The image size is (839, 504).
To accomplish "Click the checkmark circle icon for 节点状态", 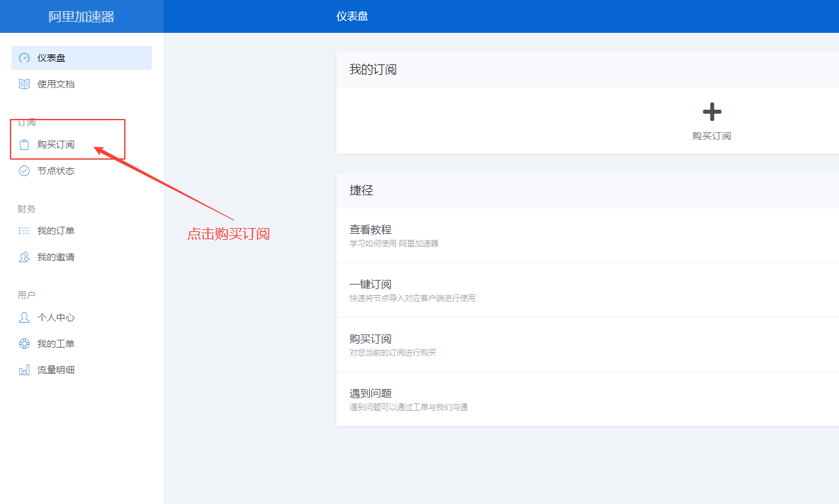I will (x=24, y=171).
